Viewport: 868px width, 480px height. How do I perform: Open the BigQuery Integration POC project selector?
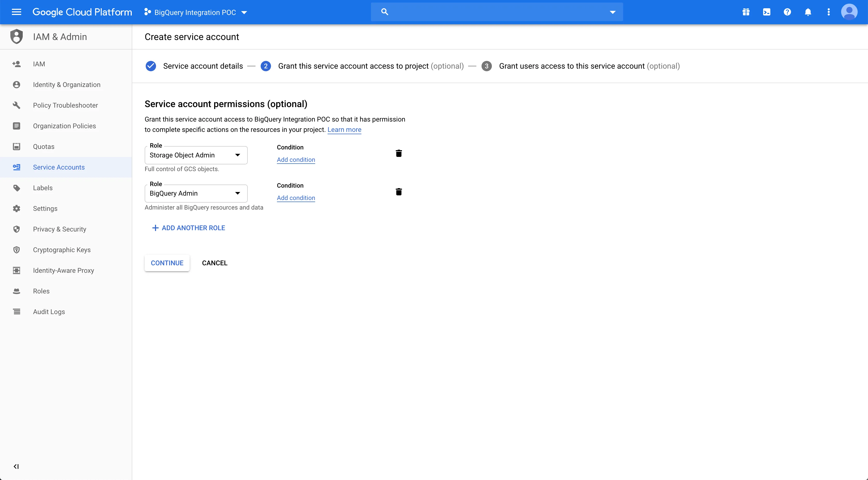(196, 12)
